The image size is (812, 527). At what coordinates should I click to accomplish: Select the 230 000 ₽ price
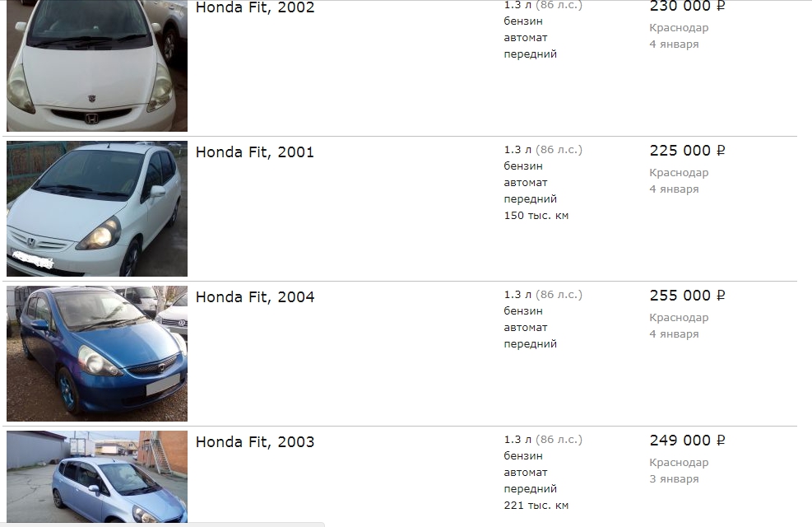687,7
